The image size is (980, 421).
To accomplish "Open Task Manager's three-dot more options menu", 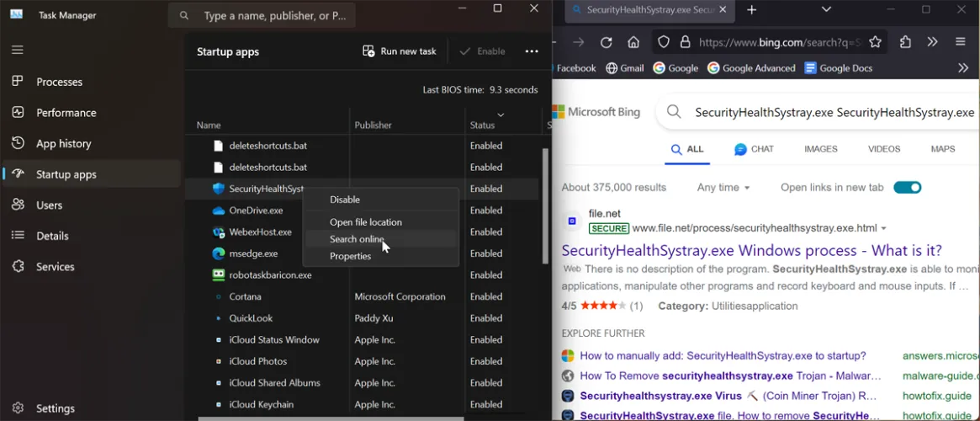I will tap(532, 51).
